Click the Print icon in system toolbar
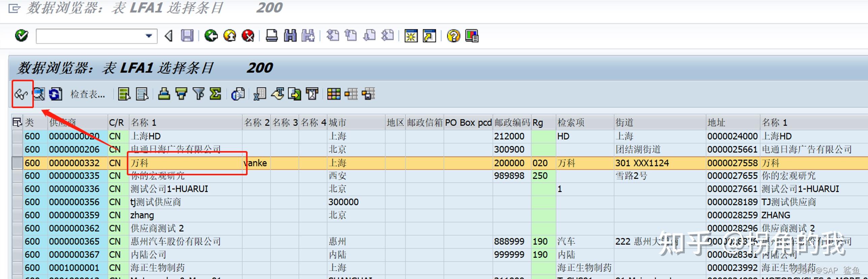This screenshot has height=279, width=868. click(x=271, y=36)
